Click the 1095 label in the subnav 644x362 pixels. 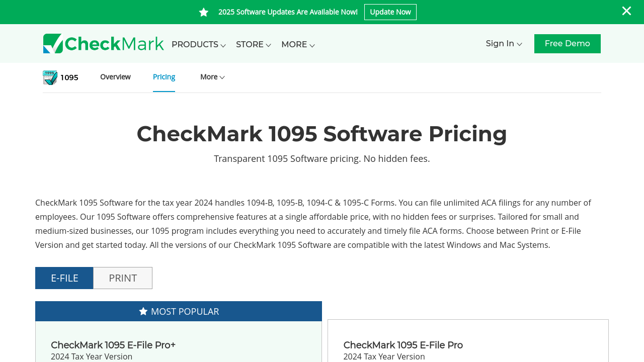tap(69, 77)
